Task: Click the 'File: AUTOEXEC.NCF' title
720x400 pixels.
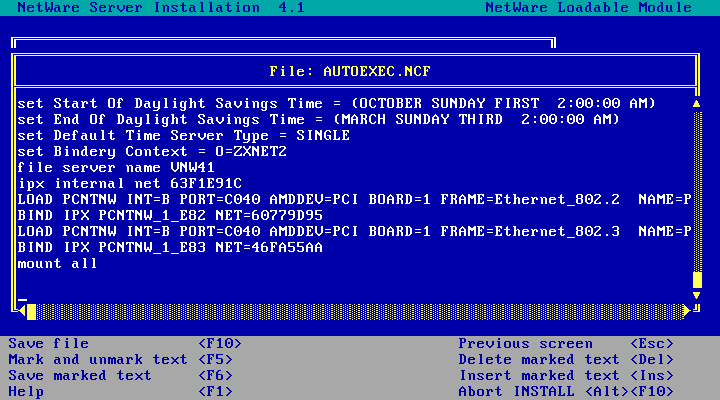Action: pyautogui.click(x=350, y=72)
